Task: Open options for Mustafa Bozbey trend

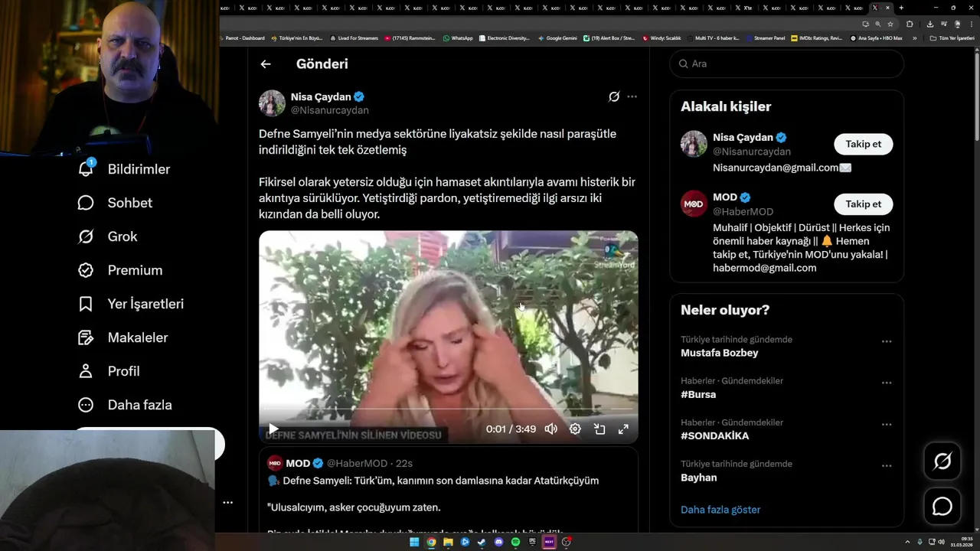Action: click(x=887, y=341)
